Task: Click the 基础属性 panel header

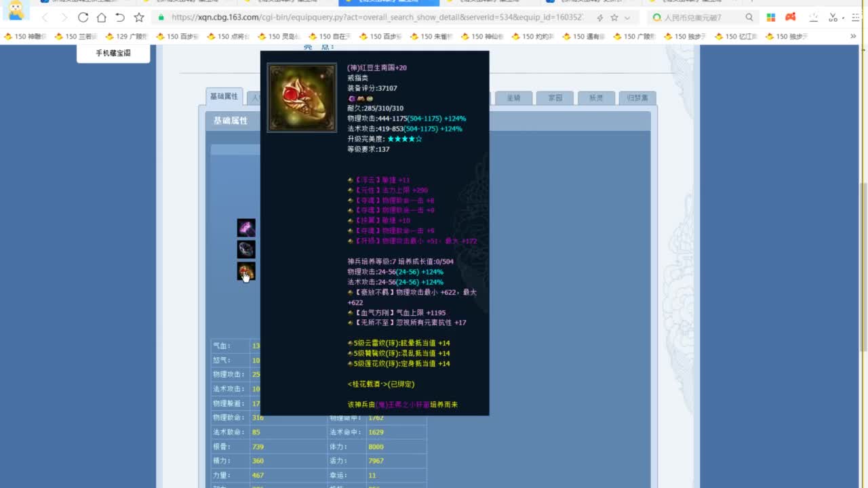Action: coord(231,121)
